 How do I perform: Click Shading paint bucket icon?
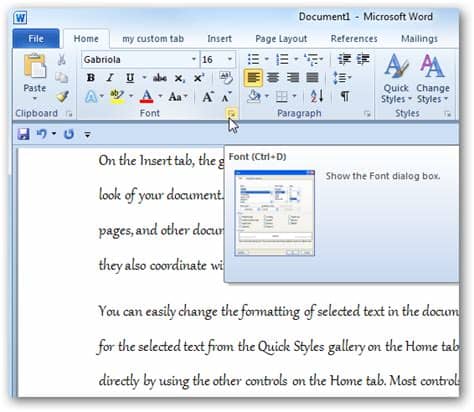pos(254,97)
